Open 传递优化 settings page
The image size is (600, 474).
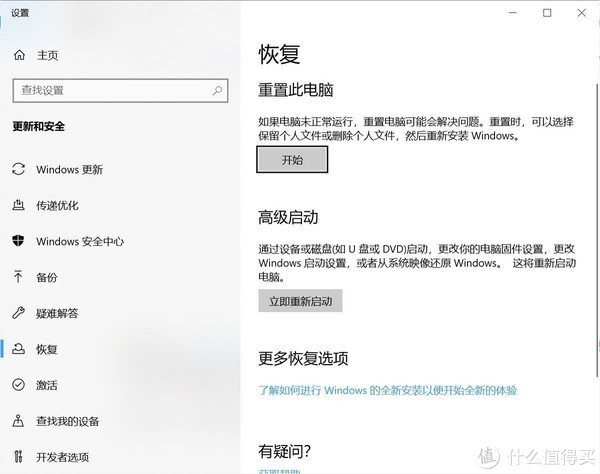click(x=57, y=205)
